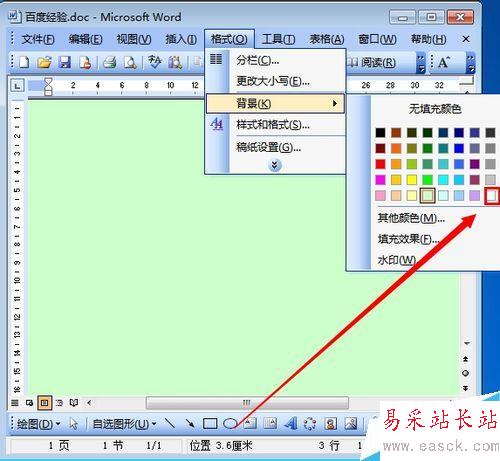Click the Word document icon in the title bar
The height and width of the screenshot is (461, 500).
14,17
